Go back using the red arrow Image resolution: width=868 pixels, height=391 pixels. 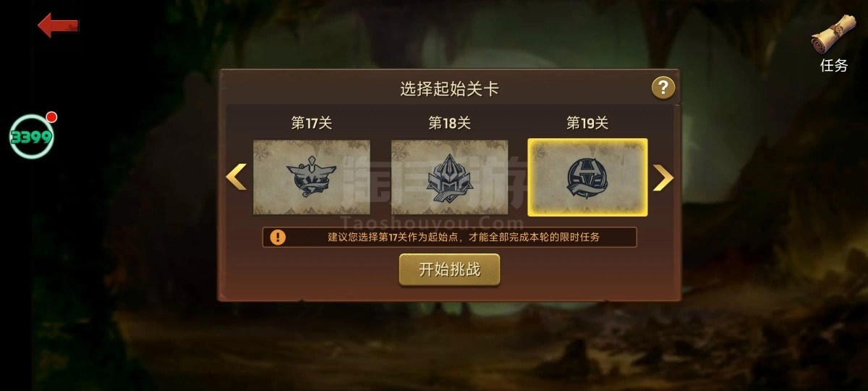pos(58,25)
